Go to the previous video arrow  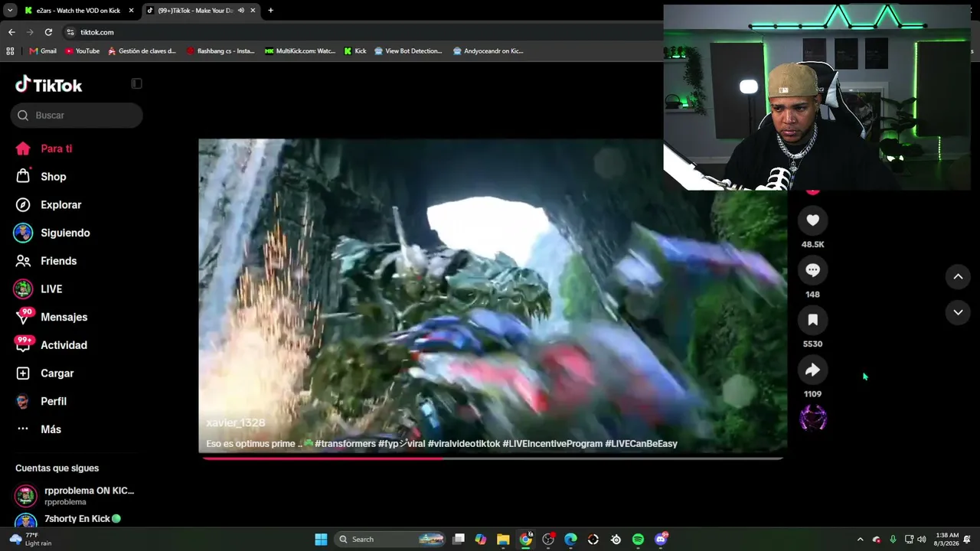[x=958, y=276]
